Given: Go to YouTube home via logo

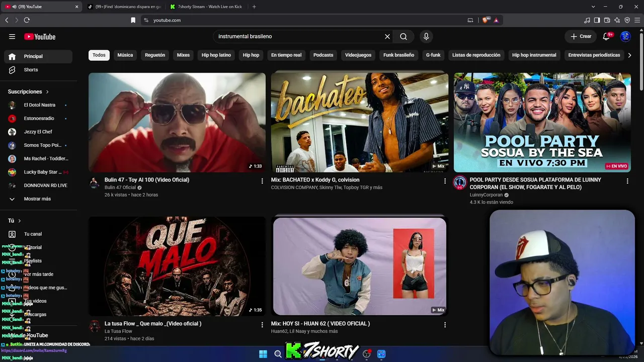Looking at the screenshot, I should pyautogui.click(x=40, y=37).
